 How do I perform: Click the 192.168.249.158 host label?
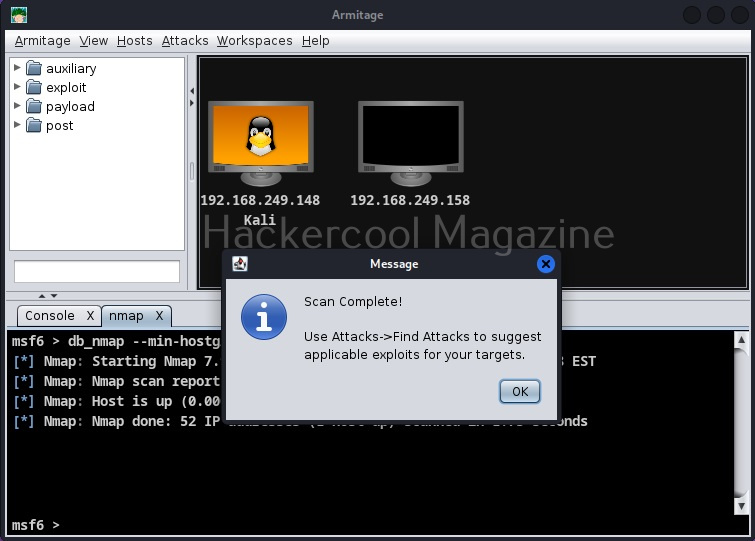point(410,200)
